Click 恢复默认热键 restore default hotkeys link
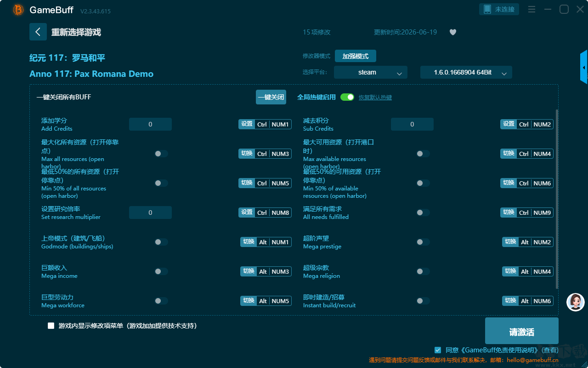Viewport: 588px width, 368px height. (x=375, y=98)
